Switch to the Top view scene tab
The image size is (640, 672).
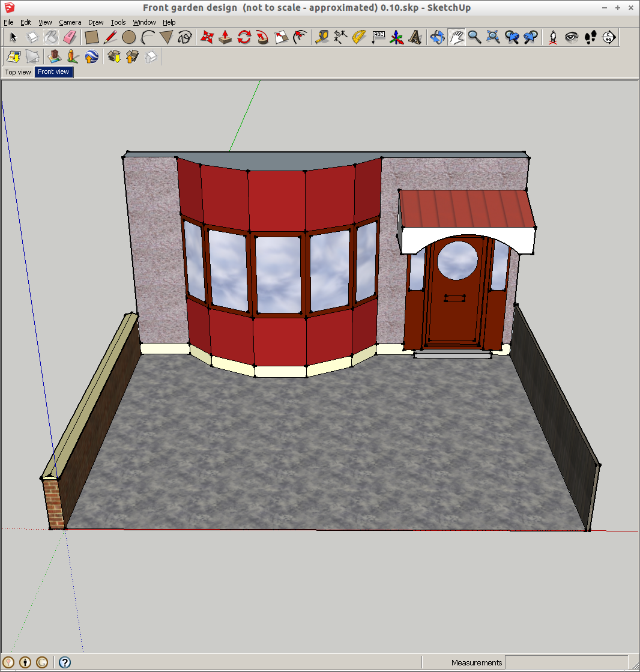click(x=18, y=72)
